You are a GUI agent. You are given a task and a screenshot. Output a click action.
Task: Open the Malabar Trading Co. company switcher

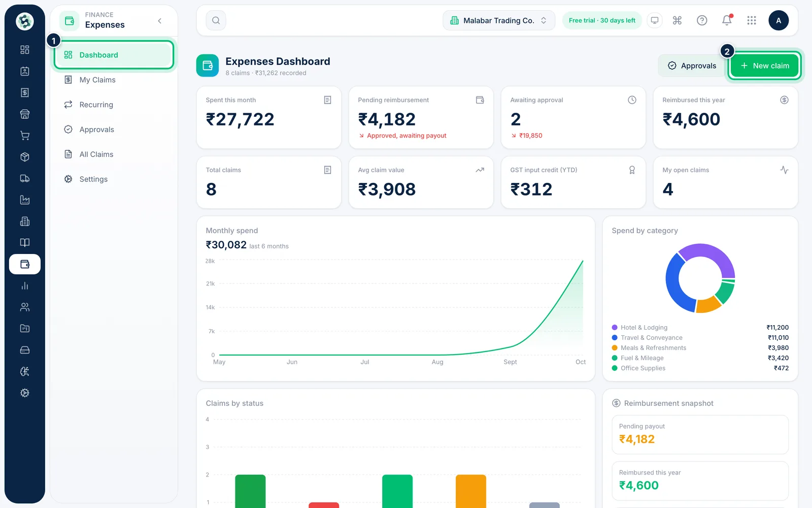499,20
